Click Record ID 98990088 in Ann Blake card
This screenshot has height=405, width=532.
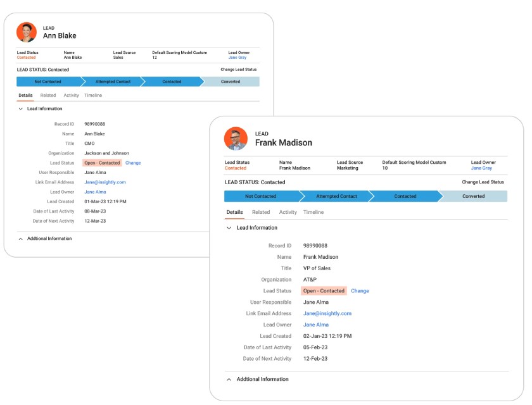coord(94,124)
